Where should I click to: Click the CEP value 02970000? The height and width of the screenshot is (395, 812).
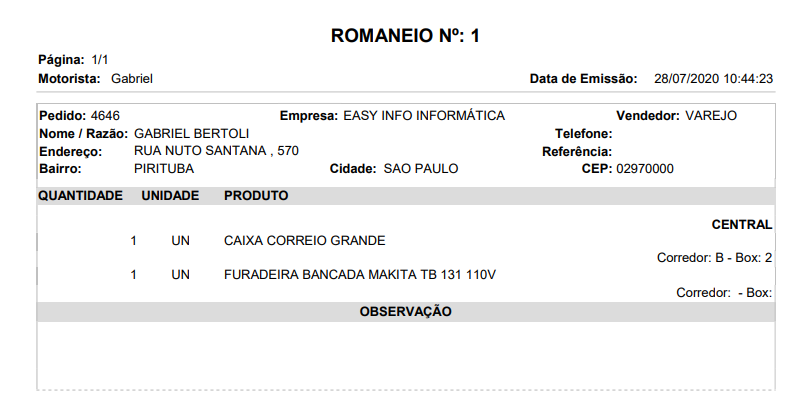click(645, 169)
